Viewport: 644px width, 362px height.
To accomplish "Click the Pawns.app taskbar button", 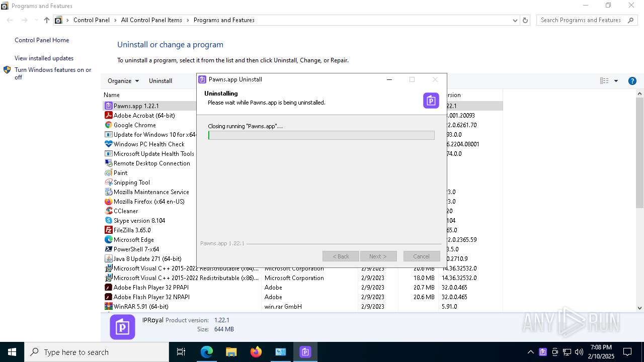I will 305,352.
